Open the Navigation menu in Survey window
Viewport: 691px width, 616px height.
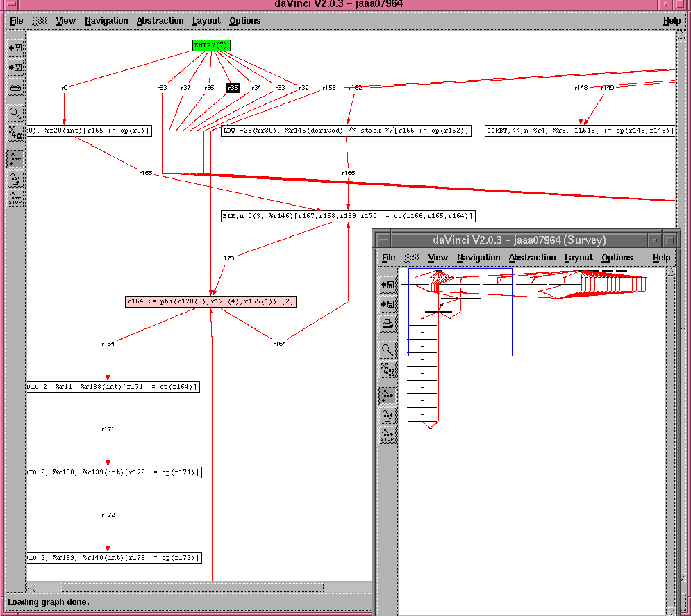tap(478, 258)
